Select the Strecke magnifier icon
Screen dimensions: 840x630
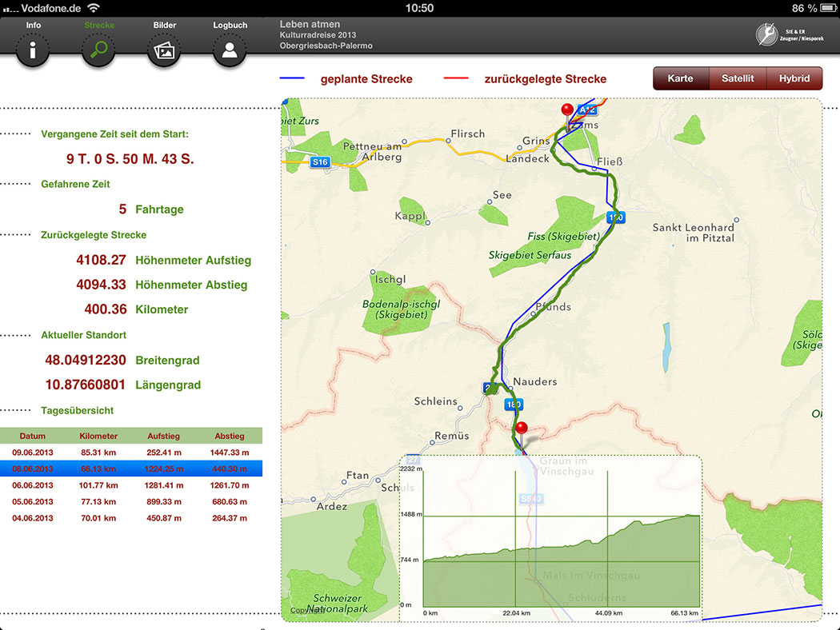pos(98,50)
